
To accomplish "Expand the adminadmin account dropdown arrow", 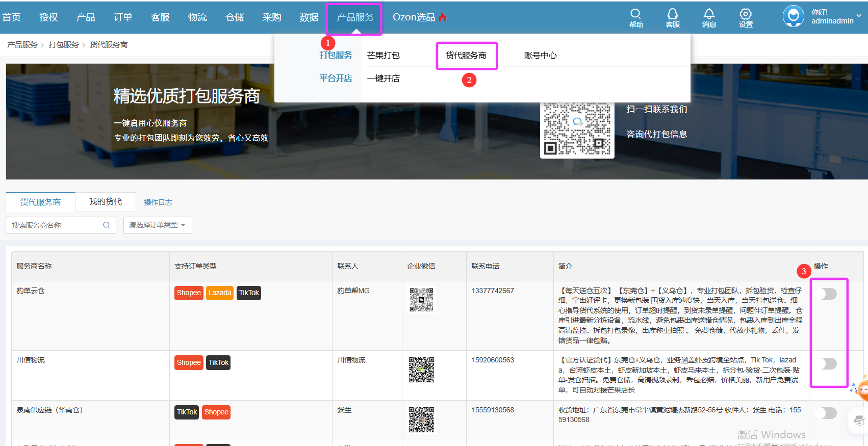I will [859, 16].
